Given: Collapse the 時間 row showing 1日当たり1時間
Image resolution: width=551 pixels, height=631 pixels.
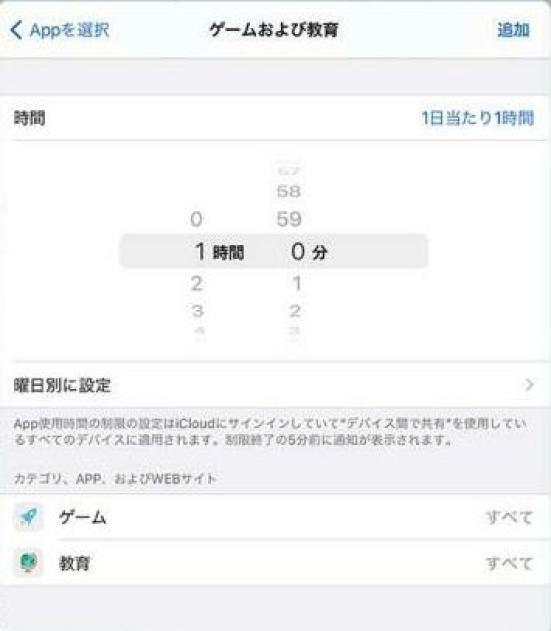Looking at the screenshot, I should click(x=275, y=118).
